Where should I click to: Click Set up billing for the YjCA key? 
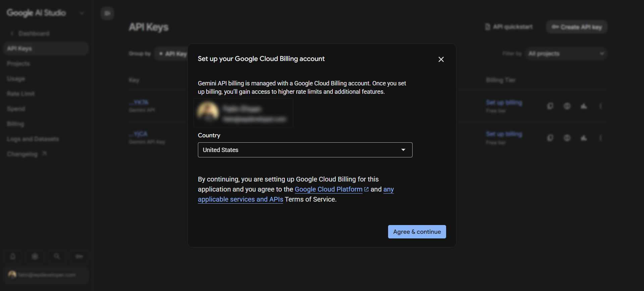pyautogui.click(x=504, y=134)
